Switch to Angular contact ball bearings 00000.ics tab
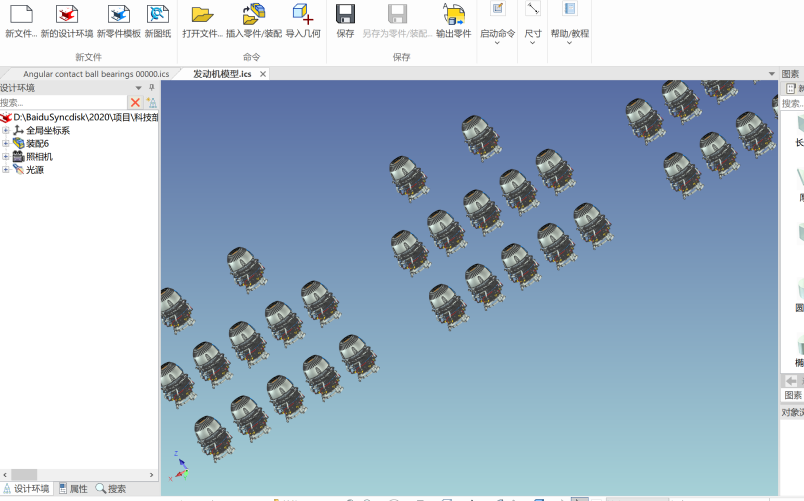 [x=96, y=74]
